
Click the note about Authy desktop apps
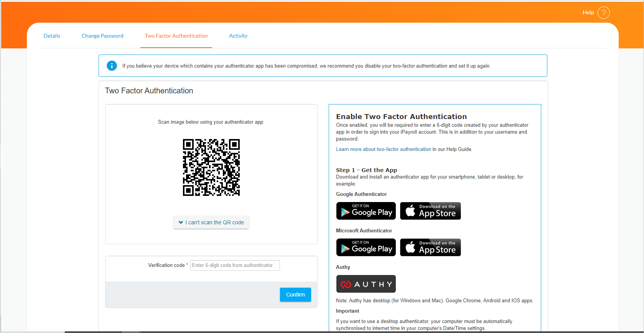435,301
